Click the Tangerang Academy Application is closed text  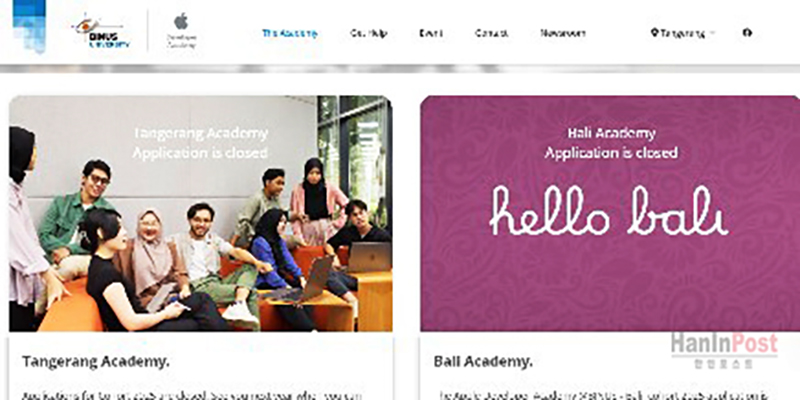[x=200, y=143]
